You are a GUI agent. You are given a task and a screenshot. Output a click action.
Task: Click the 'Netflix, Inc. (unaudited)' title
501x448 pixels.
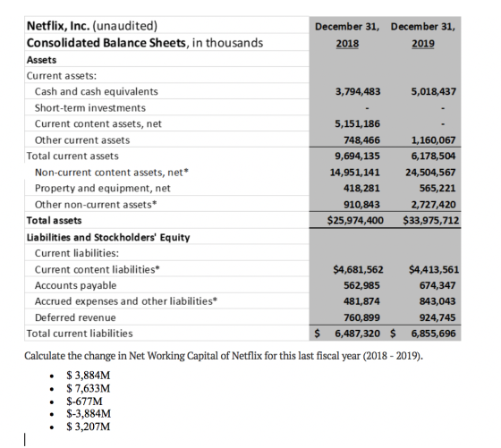coord(92,26)
